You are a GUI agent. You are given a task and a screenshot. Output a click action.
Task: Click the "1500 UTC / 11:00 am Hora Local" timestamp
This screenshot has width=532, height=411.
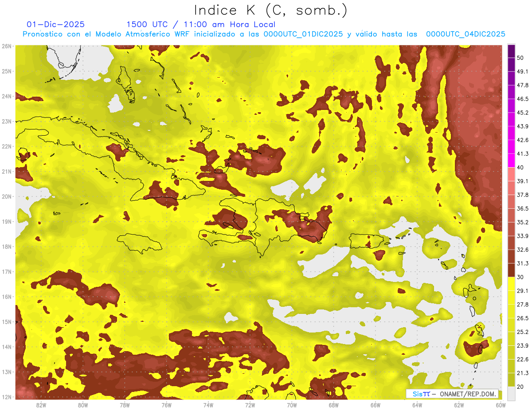201,24
